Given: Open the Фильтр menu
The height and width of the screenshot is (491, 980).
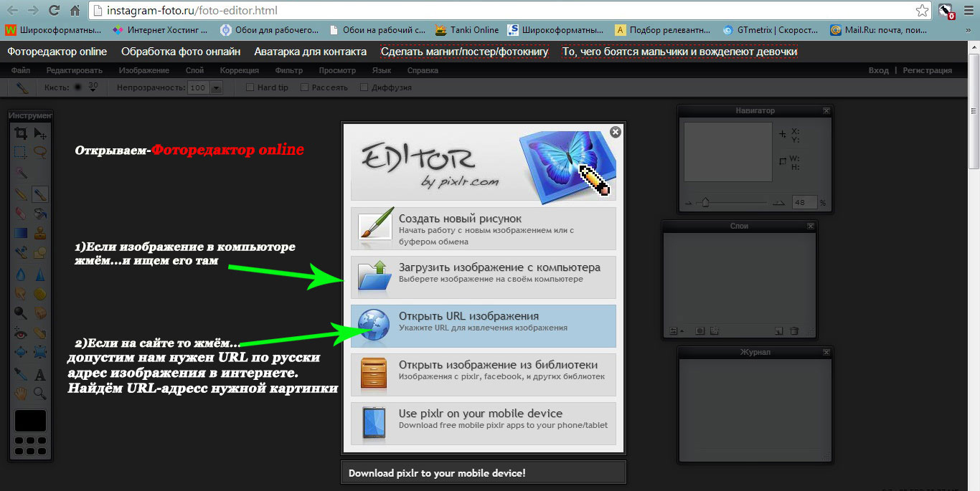Looking at the screenshot, I should tap(289, 70).
